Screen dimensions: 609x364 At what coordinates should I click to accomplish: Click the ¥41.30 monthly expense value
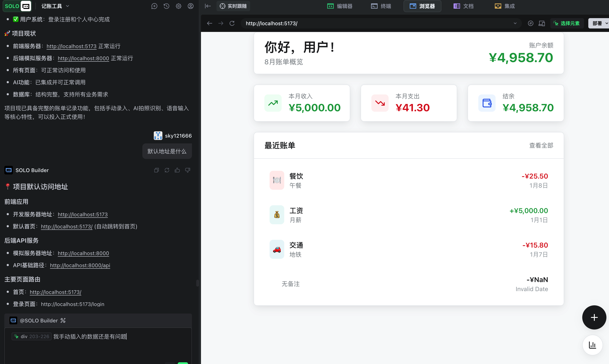point(413,107)
